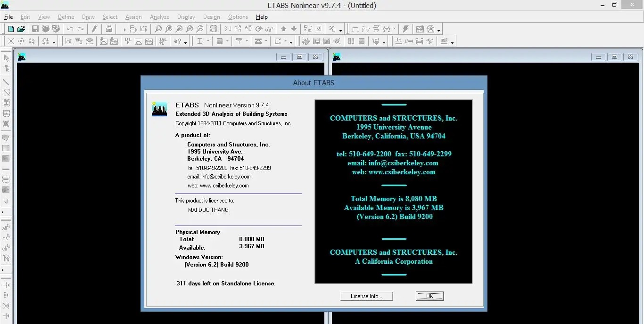The image size is (644, 324).
Task: Click the vertical scrollbar on the right edge
Action: [641, 188]
